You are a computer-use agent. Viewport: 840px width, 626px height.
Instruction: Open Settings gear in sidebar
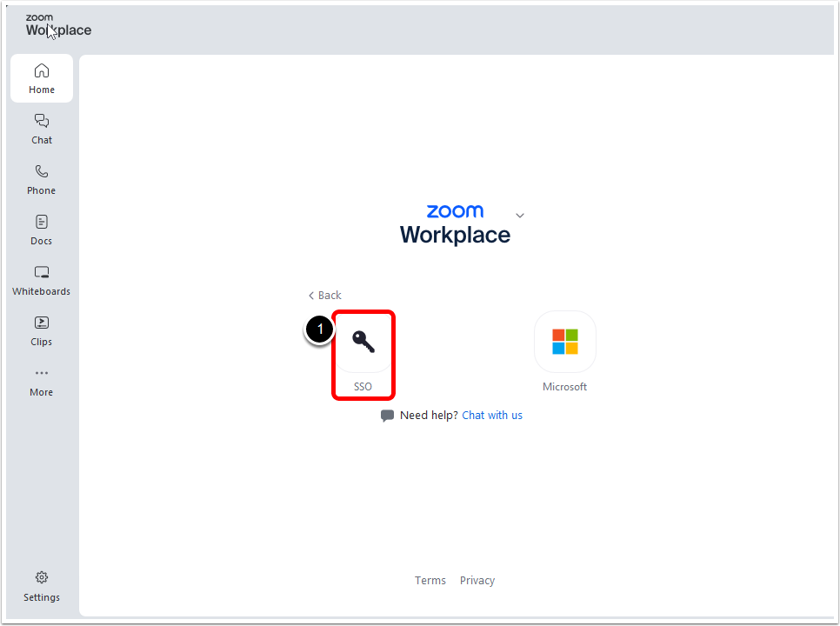point(42,586)
